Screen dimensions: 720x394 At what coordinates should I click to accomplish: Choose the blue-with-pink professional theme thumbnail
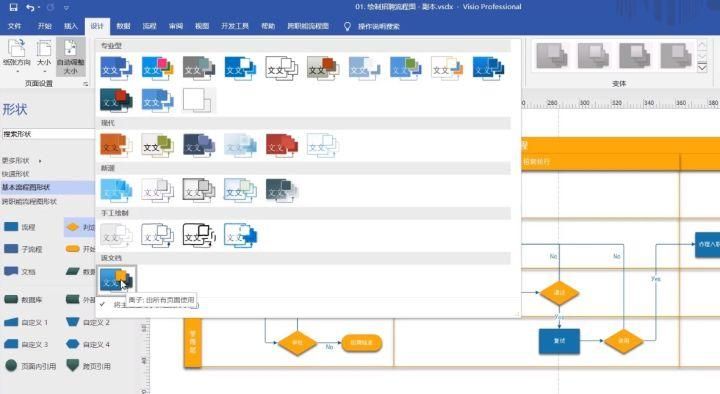click(158, 68)
